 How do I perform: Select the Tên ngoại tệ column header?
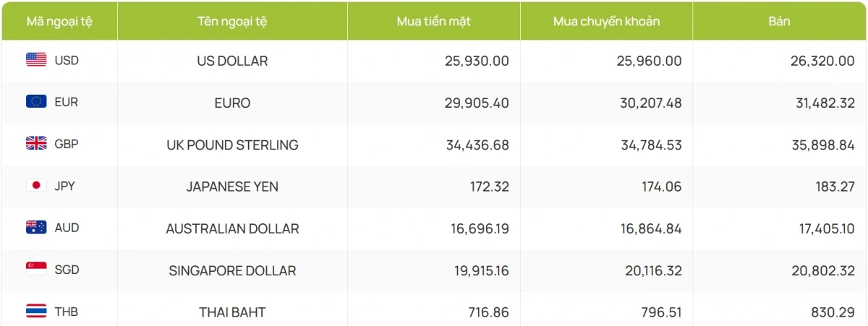[x=232, y=21]
